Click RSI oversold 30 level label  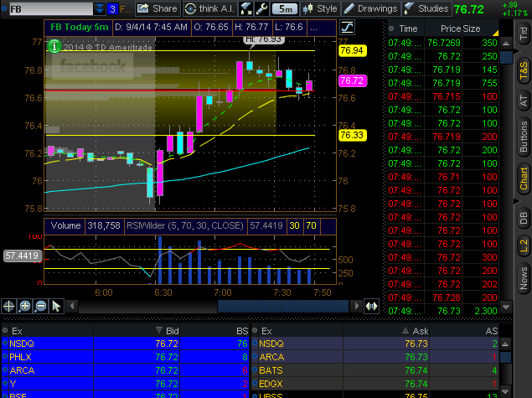coord(294,225)
